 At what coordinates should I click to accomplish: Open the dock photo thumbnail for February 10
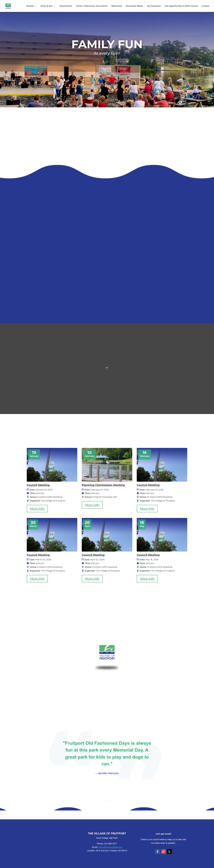pyautogui.click(x=107, y=465)
